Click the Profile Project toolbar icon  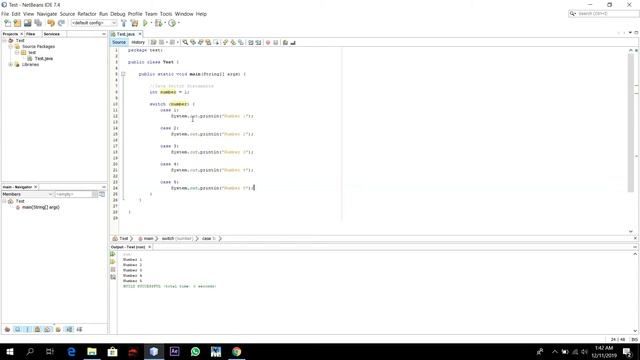(172, 23)
